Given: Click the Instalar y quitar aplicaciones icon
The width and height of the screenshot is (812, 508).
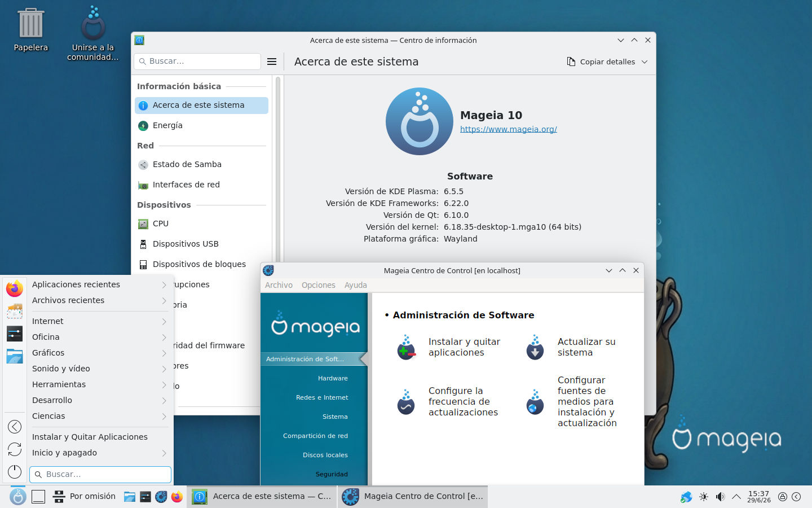Looking at the screenshot, I should 406,347.
